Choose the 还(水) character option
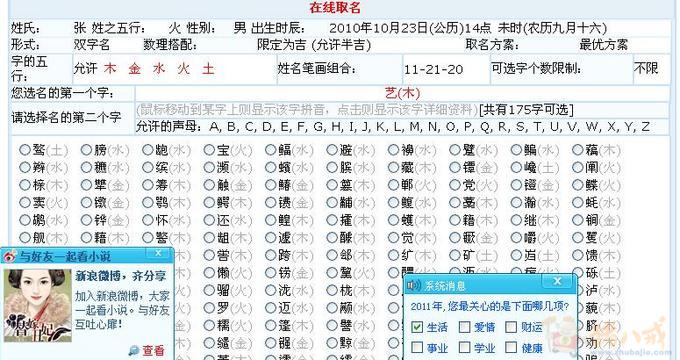This screenshot has height=360, width=680. [x=210, y=220]
